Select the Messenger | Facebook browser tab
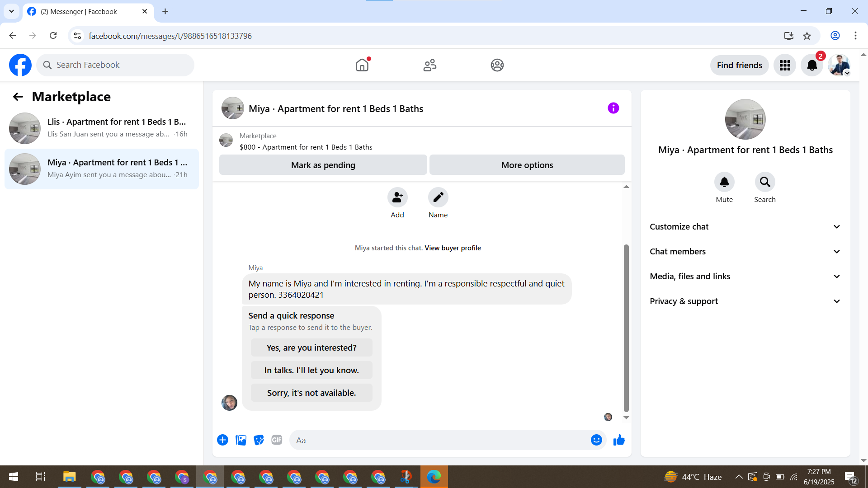This screenshot has width=868, height=488. coord(88,12)
